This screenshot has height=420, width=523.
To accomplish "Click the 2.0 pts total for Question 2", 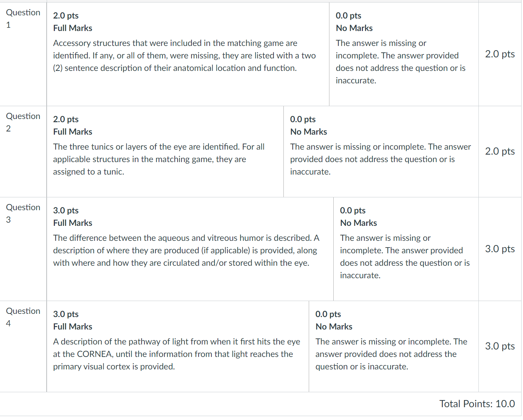I will pyautogui.click(x=500, y=151).
